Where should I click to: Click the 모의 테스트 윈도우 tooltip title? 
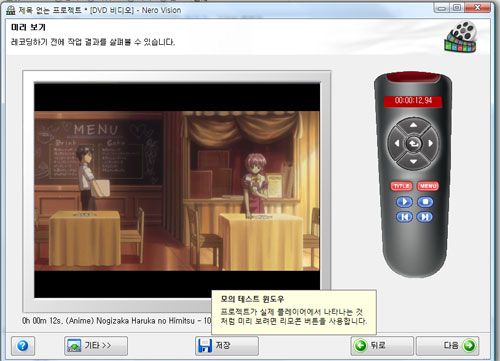pyautogui.click(x=252, y=299)
